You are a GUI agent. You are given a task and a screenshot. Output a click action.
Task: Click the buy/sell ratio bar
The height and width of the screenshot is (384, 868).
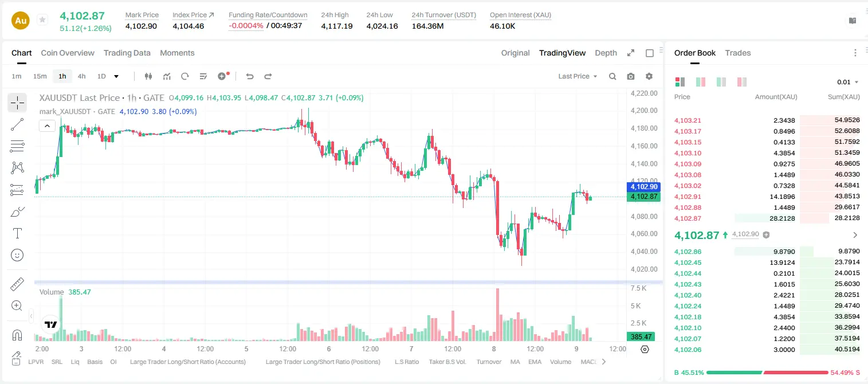(767, 373)
